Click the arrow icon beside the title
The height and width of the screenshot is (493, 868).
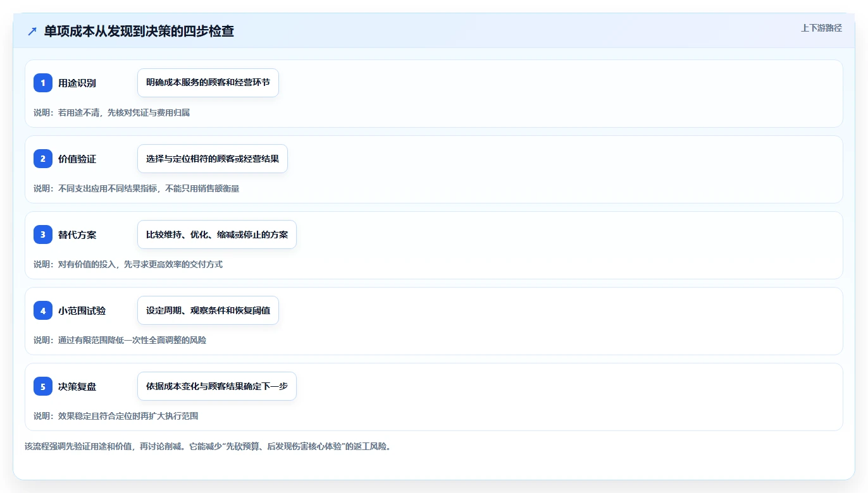32,31
